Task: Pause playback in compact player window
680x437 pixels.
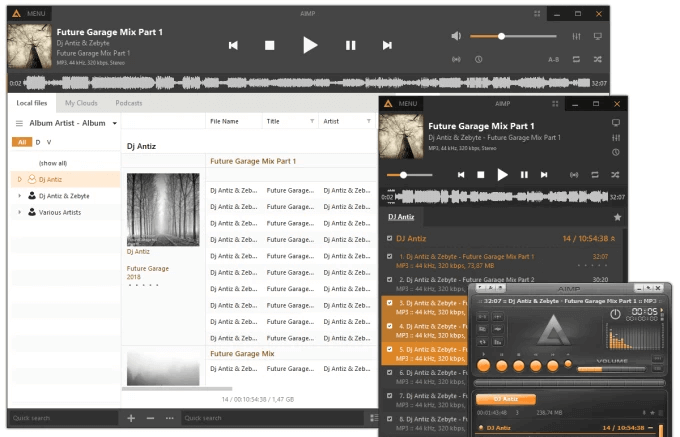Action: point(524,175)
